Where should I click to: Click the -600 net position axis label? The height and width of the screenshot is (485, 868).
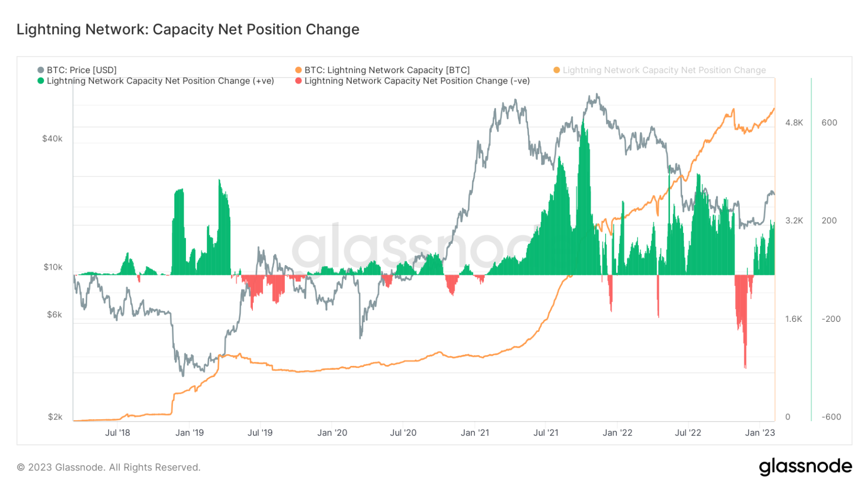pos(831,417)
